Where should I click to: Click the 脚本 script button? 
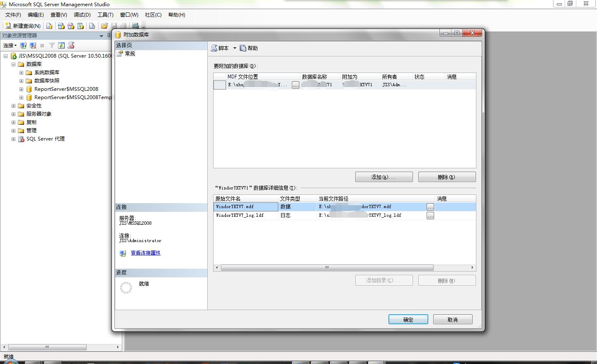(x=220, y=48)
